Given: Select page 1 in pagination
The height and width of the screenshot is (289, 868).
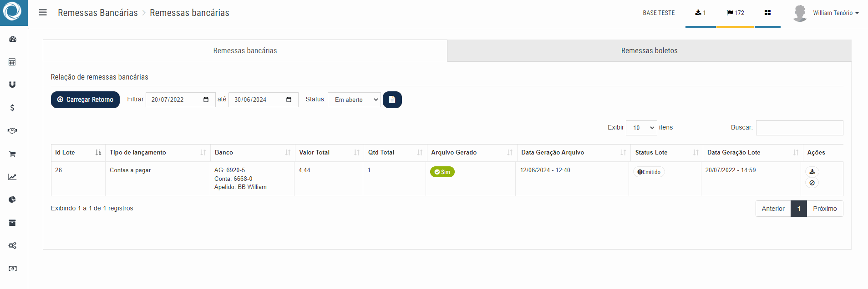Looking at the screenshot, I should point(799,209).
